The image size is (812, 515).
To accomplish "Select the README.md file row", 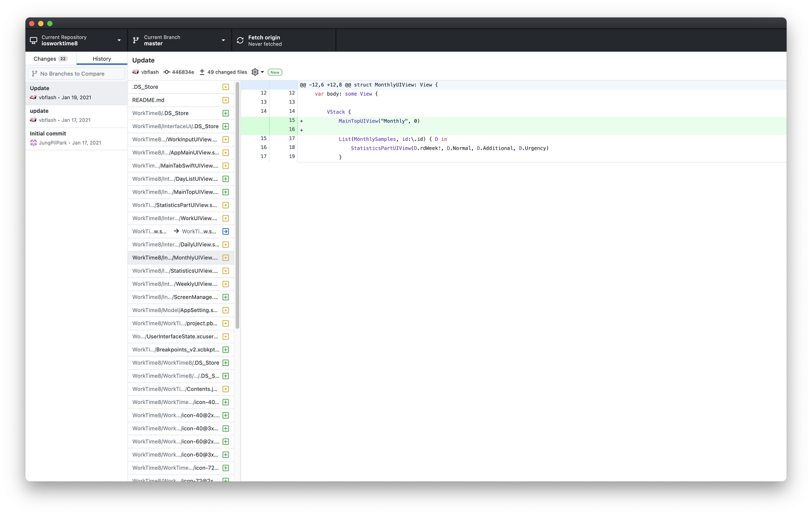I will (x=181, y=100).
